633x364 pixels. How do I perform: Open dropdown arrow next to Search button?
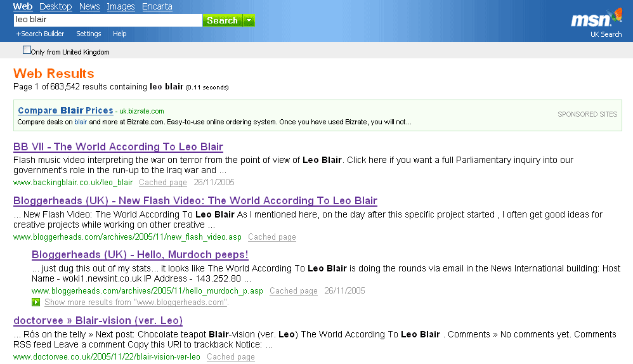click(x=249, y=20)
